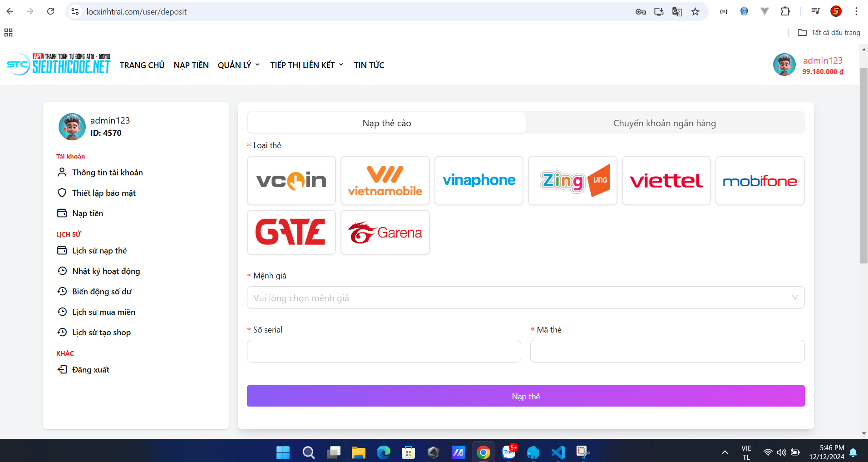Pick the GATE card type
Image resolution: width=868 pixels, height=462 pixels.
click(291, 232)
